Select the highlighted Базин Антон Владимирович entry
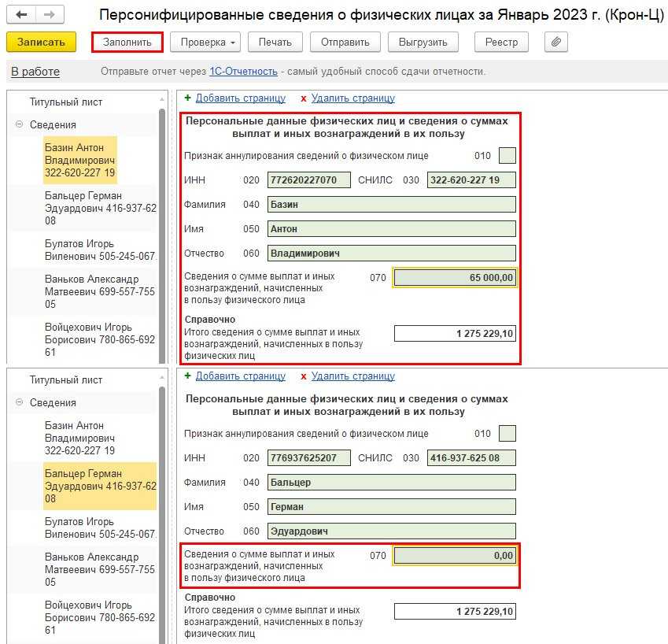The width and height of the screenshot is (668, 644). coord(79,160)
